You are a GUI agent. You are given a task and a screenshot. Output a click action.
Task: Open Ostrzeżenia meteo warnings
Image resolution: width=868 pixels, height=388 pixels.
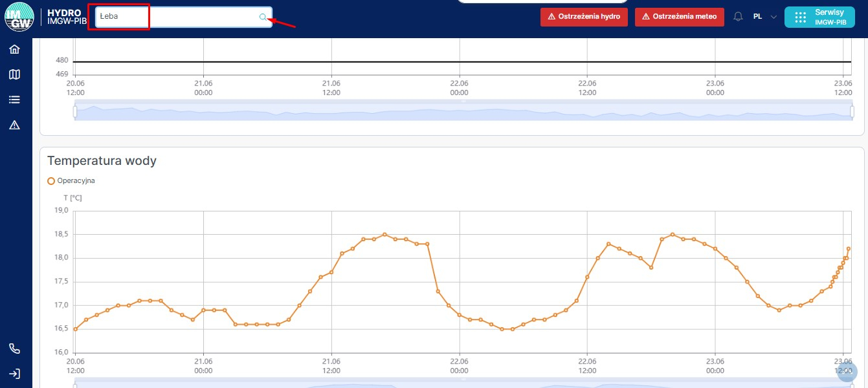[x=679, y=17]
